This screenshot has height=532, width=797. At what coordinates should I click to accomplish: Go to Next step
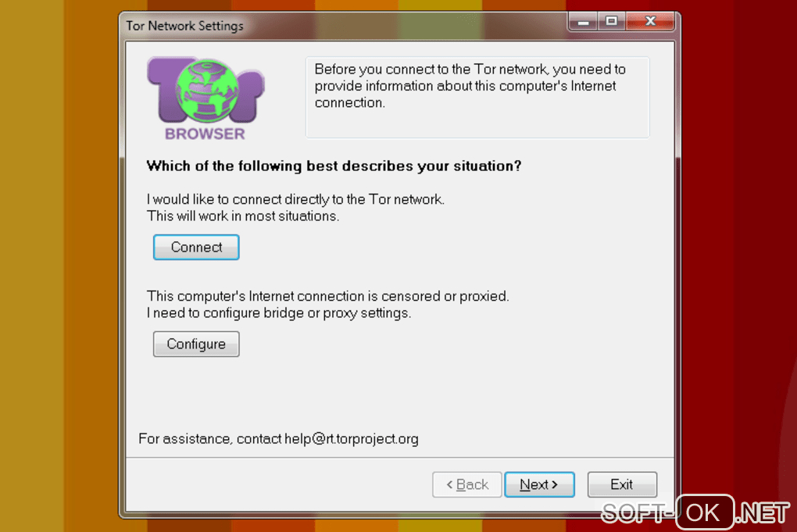[539, 485]
